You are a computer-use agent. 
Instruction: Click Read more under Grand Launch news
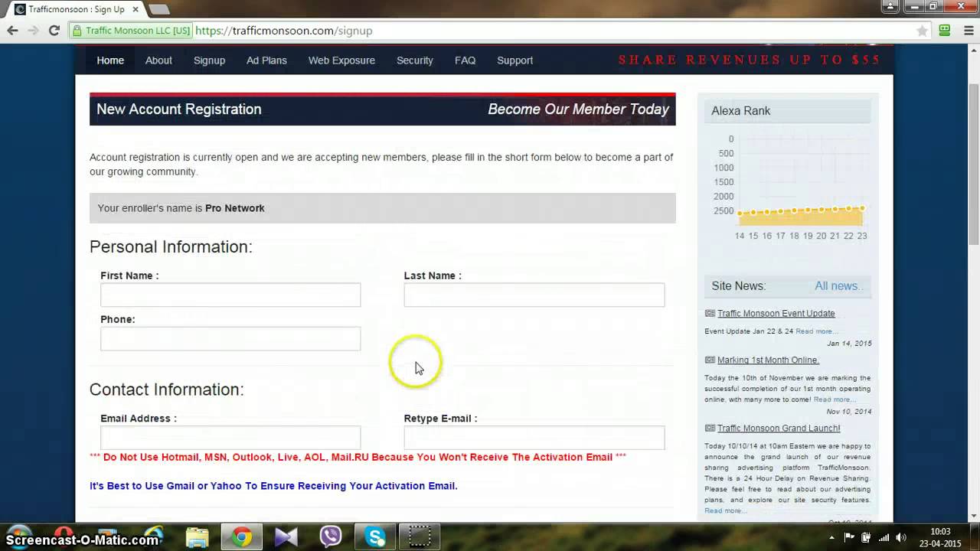pyautogui.click(x=725, y=510)
